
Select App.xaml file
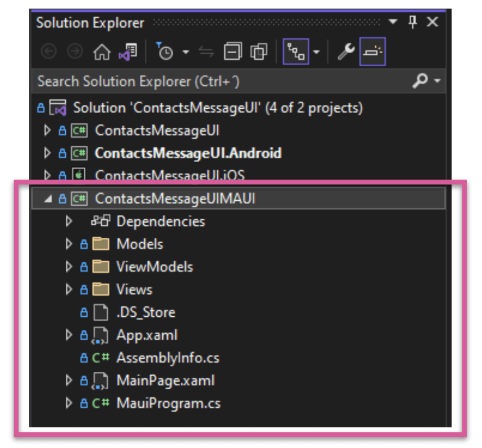147,335
